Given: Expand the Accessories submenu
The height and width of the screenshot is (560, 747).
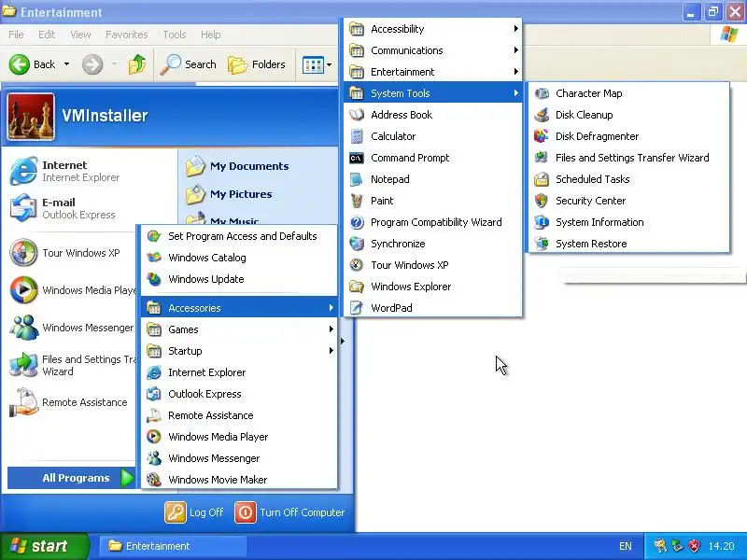Looking at the screenshot, I should [x=239, y=308].
